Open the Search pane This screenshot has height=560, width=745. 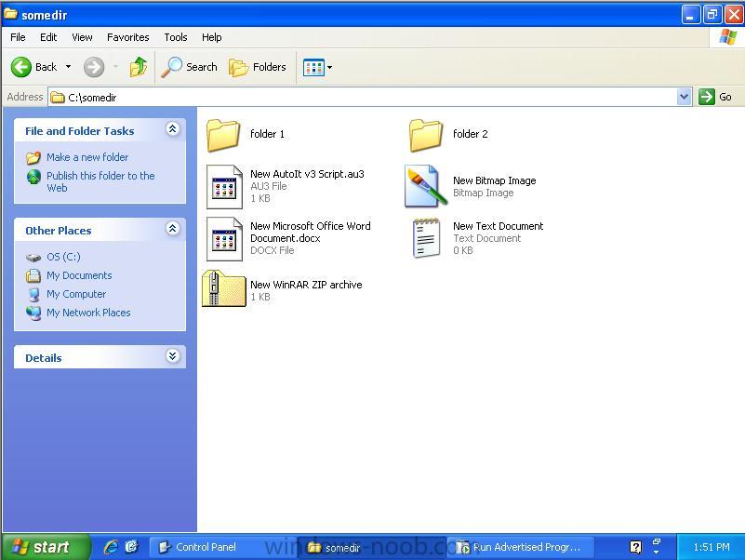pyautogui.click(x=189, y=67)
